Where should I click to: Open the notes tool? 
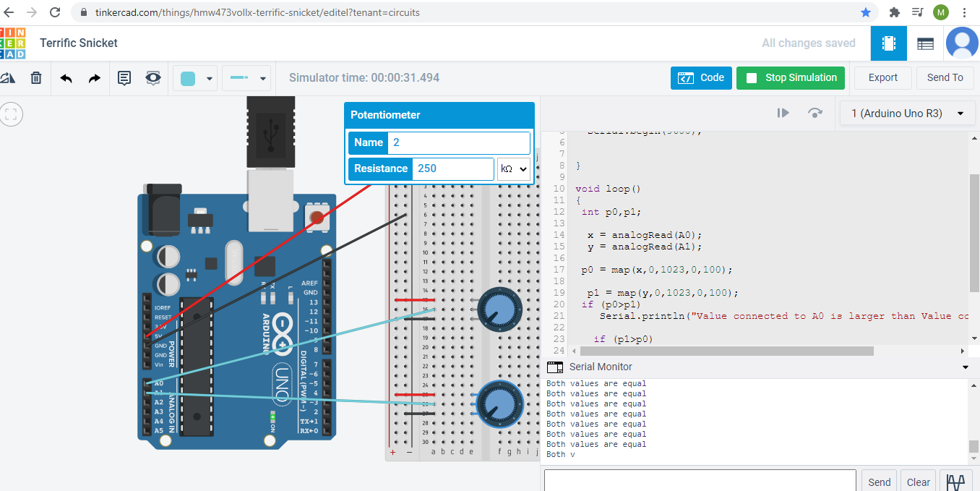point(124,78)
